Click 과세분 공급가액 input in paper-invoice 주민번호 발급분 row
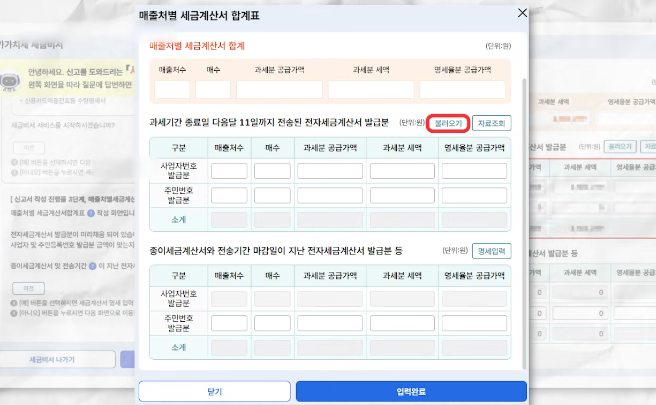The width and height of the screenshot is (656, 405). point(330,323)
